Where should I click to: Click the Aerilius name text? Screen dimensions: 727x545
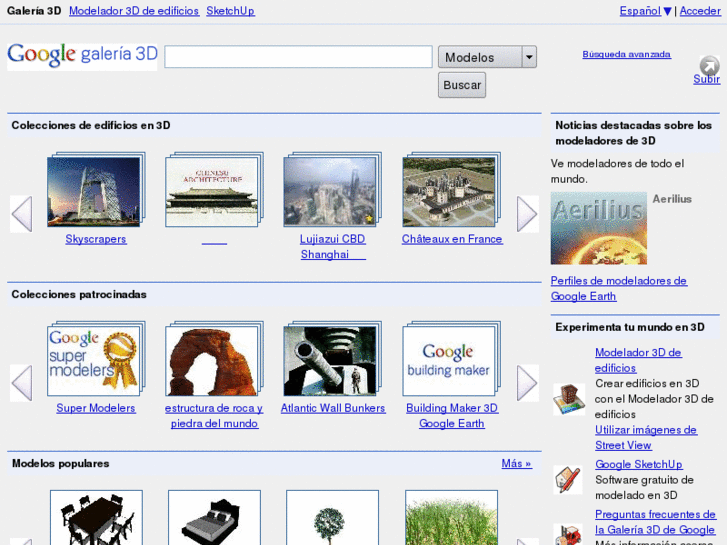click(x=672, y=199)
